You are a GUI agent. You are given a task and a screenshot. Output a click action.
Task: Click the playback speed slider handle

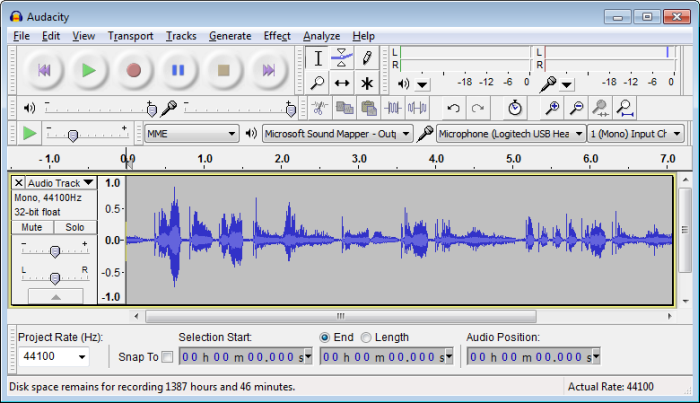coord(73,135)
